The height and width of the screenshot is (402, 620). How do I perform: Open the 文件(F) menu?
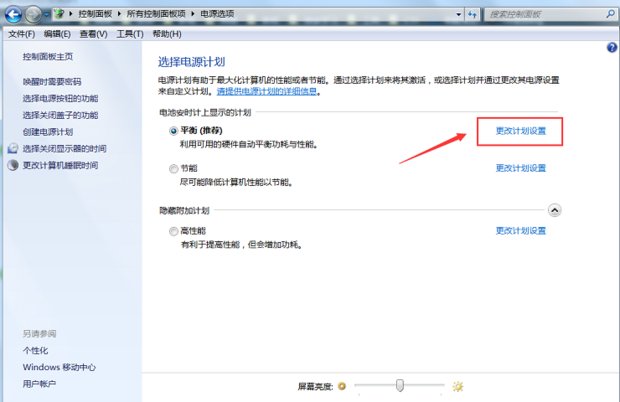pyautogui.click(x=21, y=34)
